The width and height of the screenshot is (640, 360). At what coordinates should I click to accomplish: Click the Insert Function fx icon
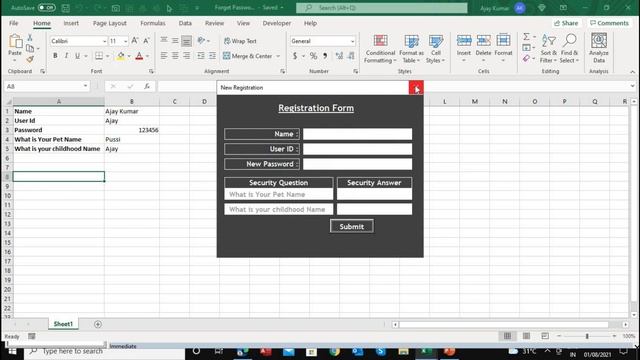point(147,86)
